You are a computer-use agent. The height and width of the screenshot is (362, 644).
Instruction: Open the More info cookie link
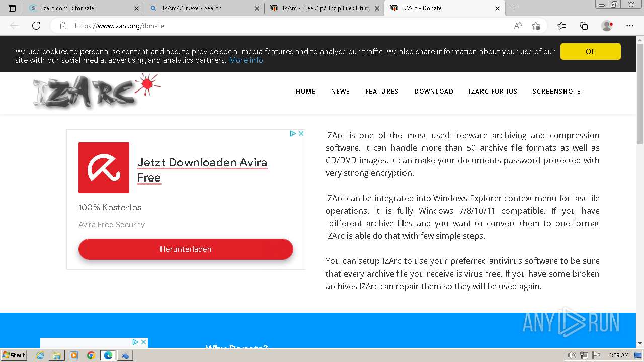click(246, 60)
